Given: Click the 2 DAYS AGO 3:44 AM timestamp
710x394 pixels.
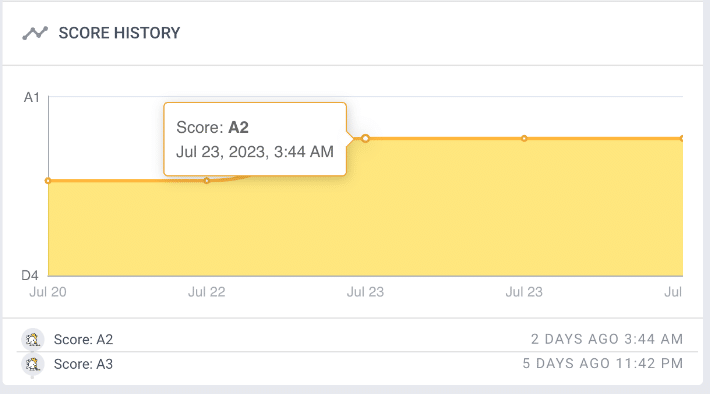Looking at the screenshot, I should click(607, 339).
